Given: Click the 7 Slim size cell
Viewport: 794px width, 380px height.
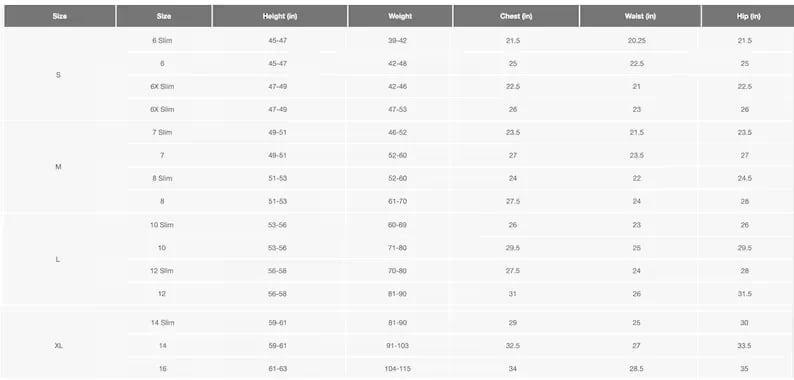Looking at the screenshot, I should point(162,132).
